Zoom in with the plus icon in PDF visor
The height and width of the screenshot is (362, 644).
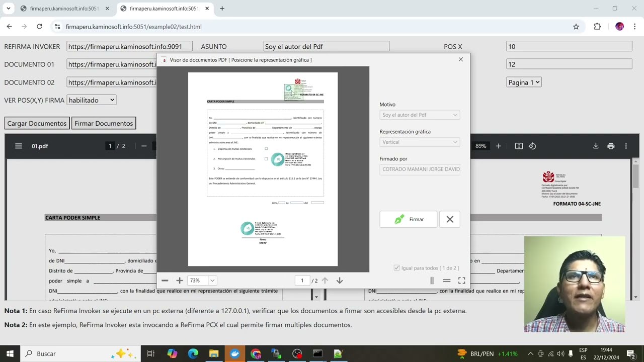coord(180,281)
